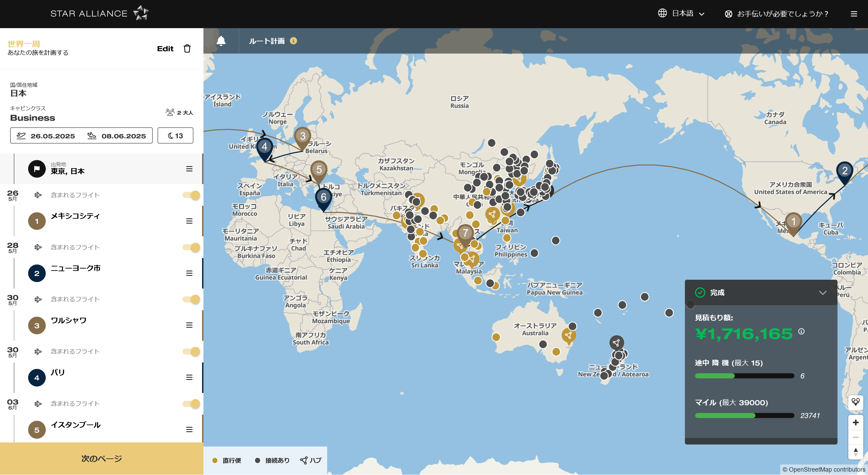
Task: Toggle included flight on 03 June
Action: 191,404
